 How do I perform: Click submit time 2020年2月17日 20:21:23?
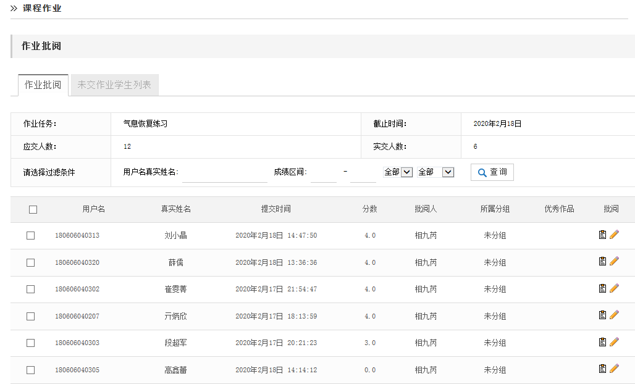(x=276, y=343)
